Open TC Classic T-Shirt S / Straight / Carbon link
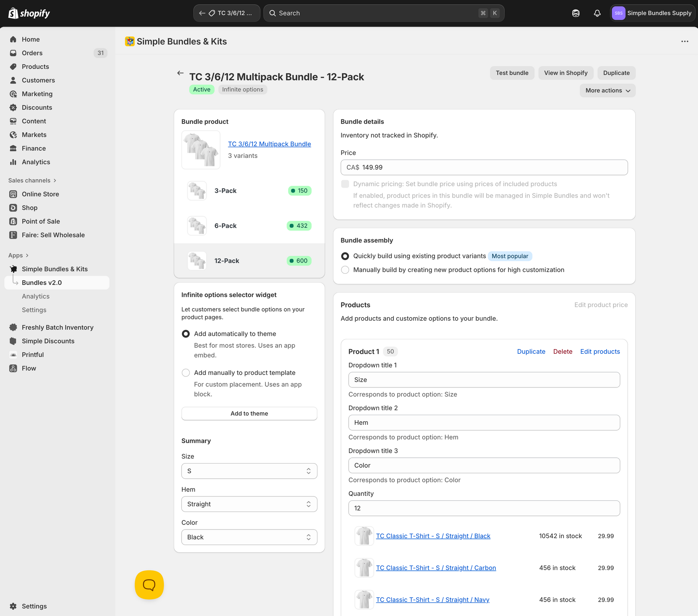The width and height of the screenshot is (698, 616). (x=436, y=568)
